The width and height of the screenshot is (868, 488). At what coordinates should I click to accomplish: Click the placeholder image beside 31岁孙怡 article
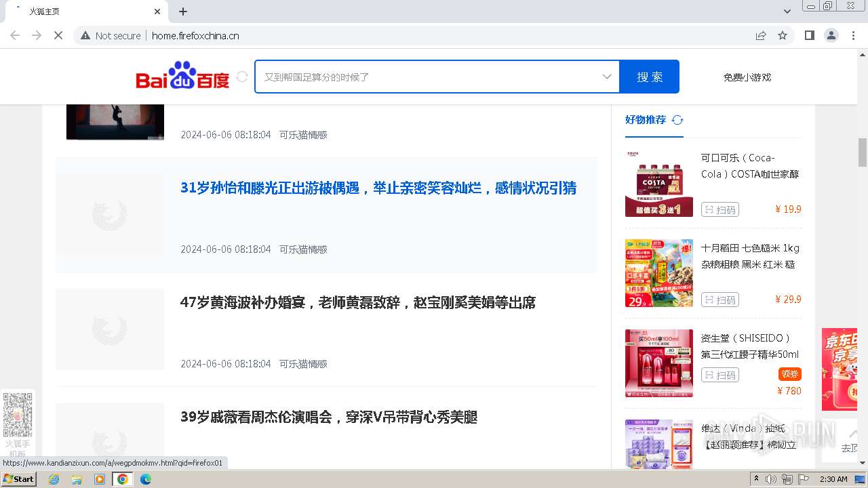(110, 215)
